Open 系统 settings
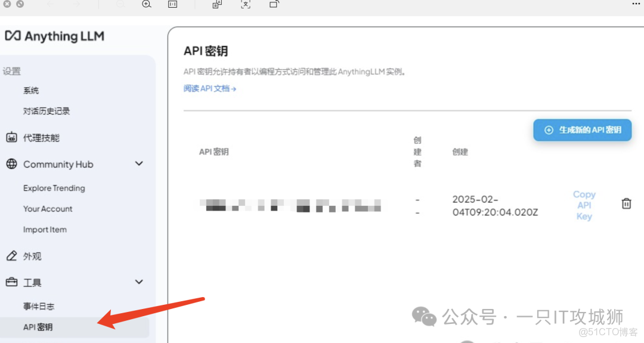 31,90
